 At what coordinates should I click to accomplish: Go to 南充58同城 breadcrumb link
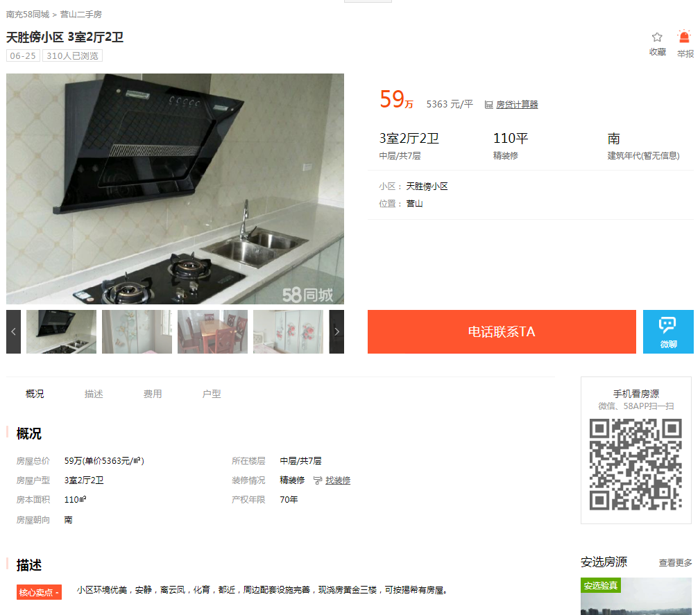[28, 15]
